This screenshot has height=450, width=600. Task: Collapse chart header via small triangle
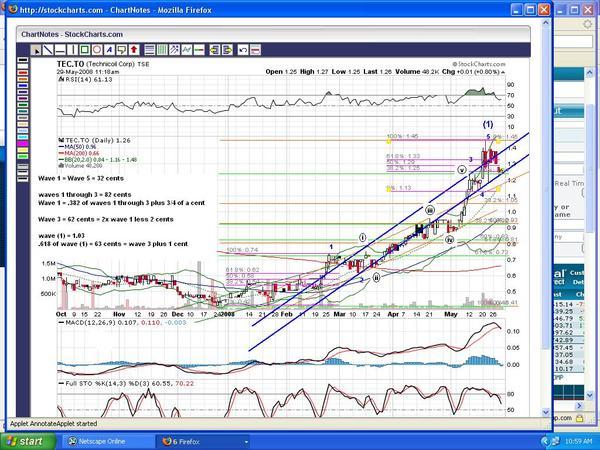(503, 72)
